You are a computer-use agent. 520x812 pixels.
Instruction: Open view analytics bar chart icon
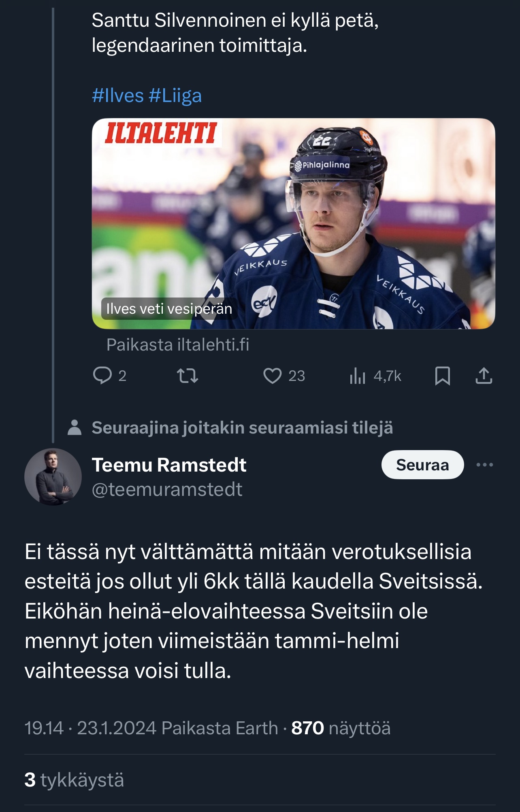(x=358, y=376)
